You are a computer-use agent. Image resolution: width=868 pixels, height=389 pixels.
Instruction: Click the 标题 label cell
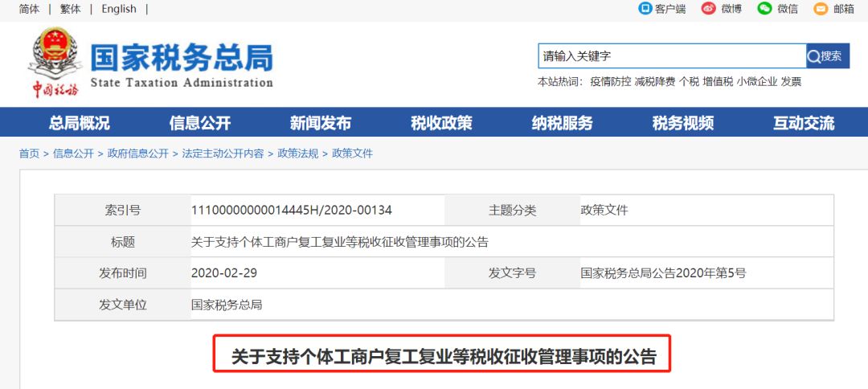coord(123,242)
